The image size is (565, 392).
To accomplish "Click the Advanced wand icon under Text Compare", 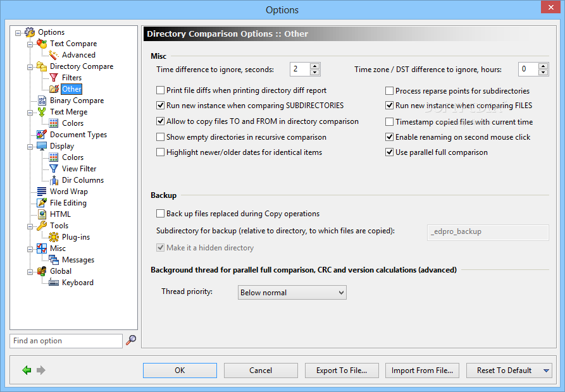I will pos(54,55).
